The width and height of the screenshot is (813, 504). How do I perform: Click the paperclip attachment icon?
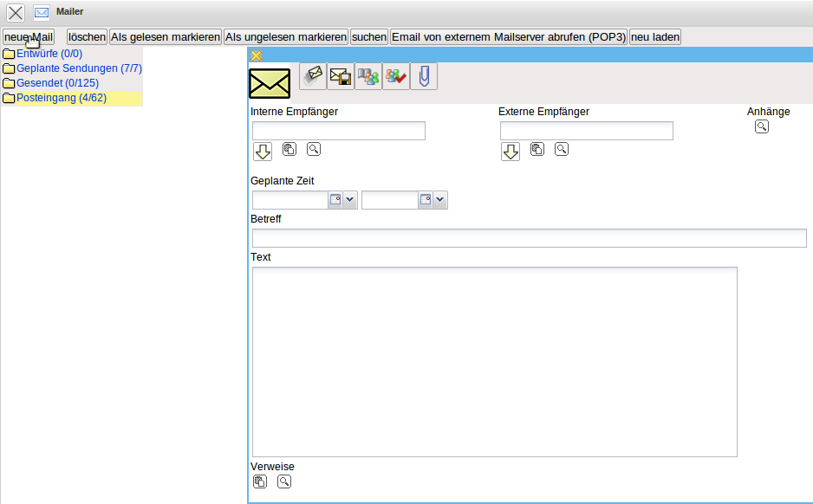(424, 76)
